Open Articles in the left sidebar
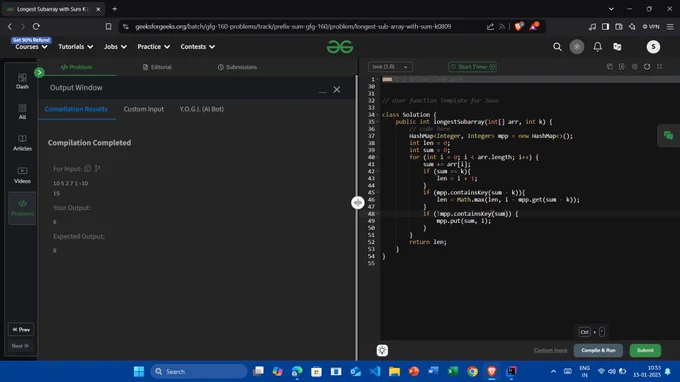 (22, 143)
